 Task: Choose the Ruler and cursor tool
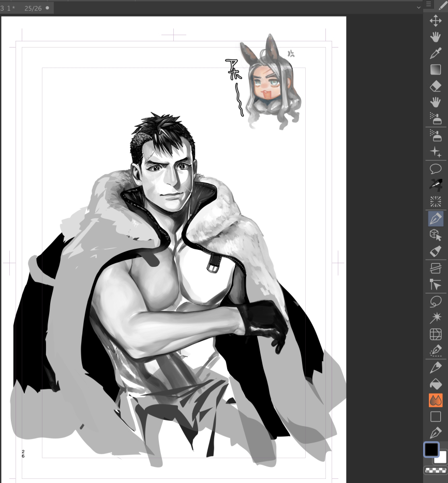click(436, 284)
